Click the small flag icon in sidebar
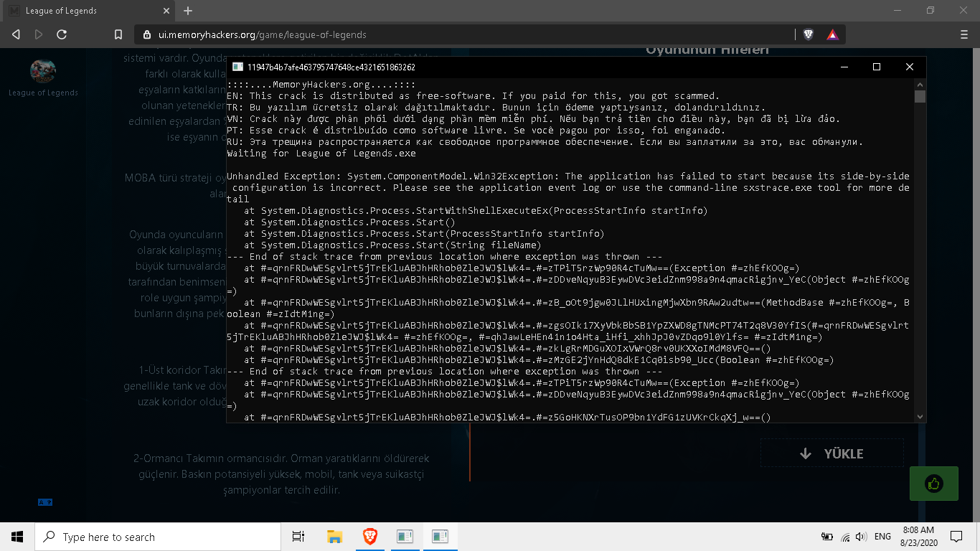 (x=44, y=502)
